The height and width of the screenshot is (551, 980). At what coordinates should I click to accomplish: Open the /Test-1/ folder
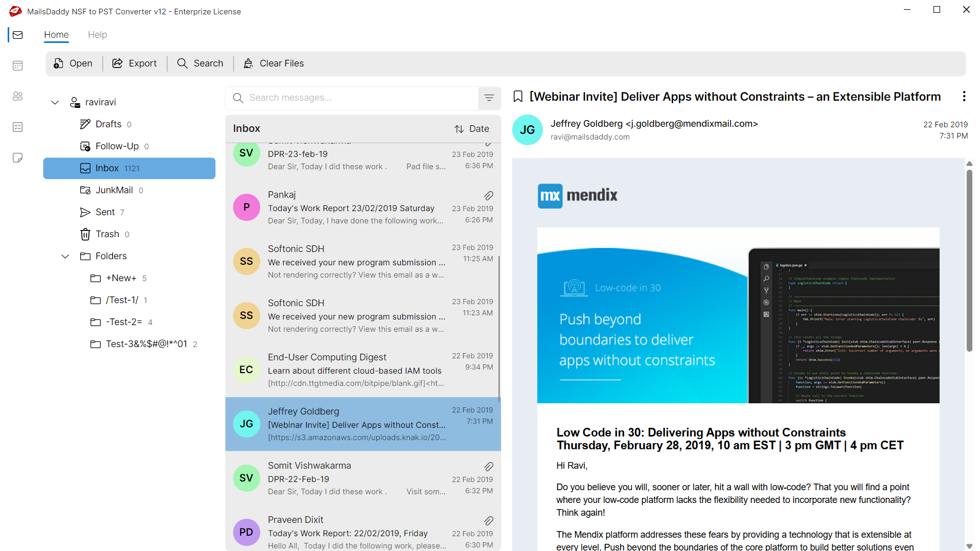click(129, 300)
